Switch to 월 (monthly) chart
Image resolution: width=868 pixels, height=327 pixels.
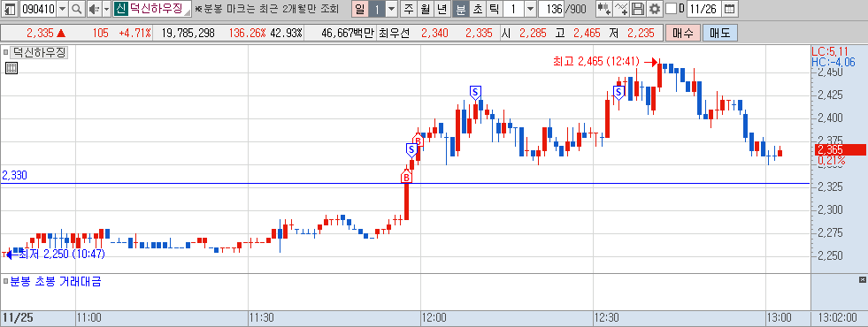425,9
